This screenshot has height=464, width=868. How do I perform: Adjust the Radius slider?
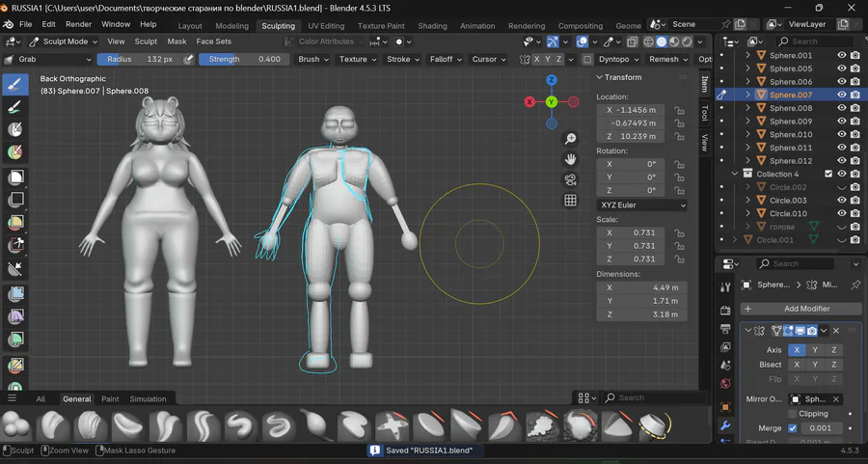pos(140,59)
